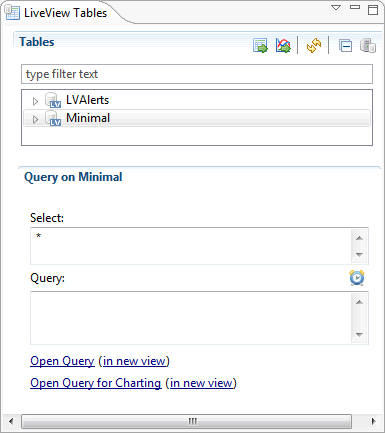Click the horizontal scrollbar left arrow
This screenshot has width=385, height=433.
coord(11,421)
